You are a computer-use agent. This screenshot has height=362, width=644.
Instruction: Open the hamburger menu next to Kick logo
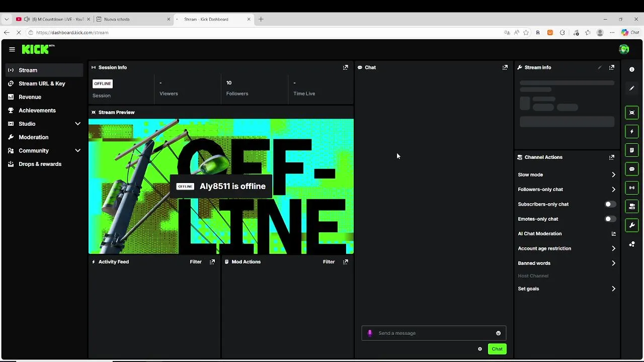point(12,49)
